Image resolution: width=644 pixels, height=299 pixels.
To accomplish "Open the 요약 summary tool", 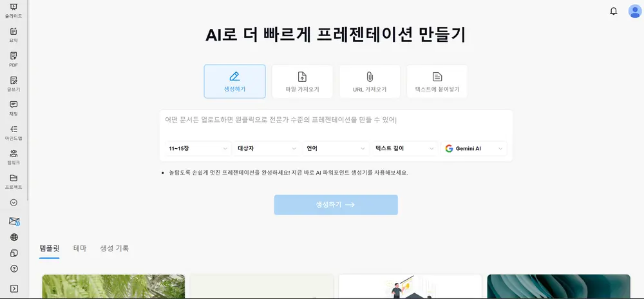I will 14,35.
